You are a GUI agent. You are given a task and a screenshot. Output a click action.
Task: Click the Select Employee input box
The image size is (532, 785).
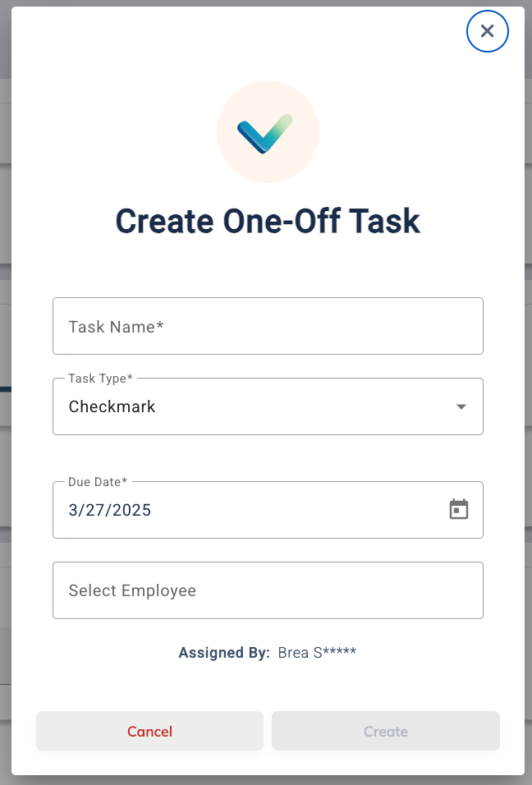[x=268, y=590]
